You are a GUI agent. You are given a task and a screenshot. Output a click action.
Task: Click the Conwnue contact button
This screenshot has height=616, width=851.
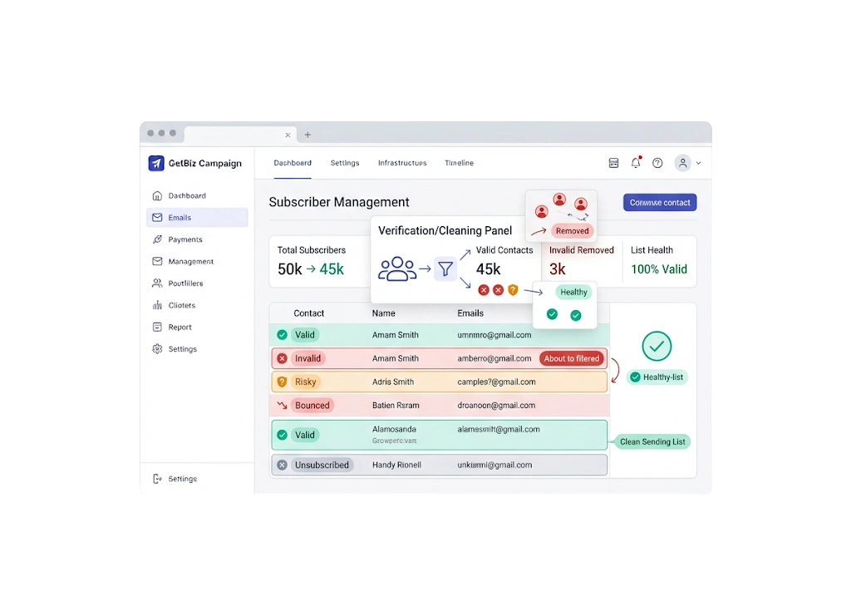click(x=660, y=203)
